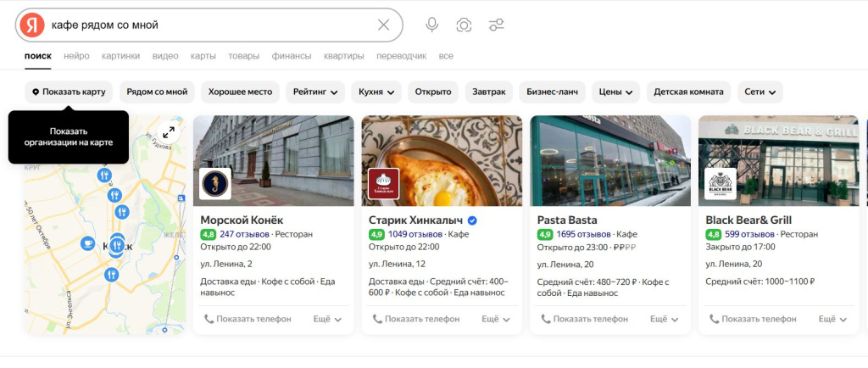Switch to the нейро tab

click(x=76, y=56)
